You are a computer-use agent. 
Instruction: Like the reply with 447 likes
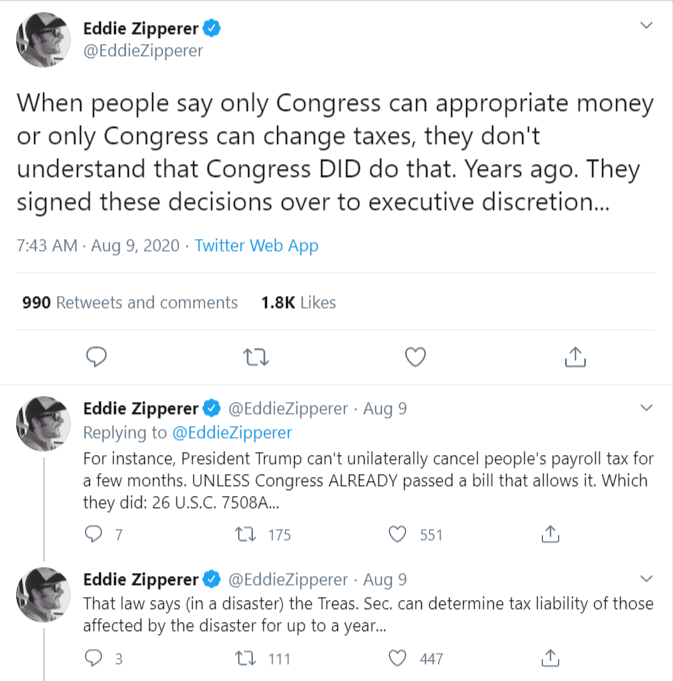(x=397, y=658)
